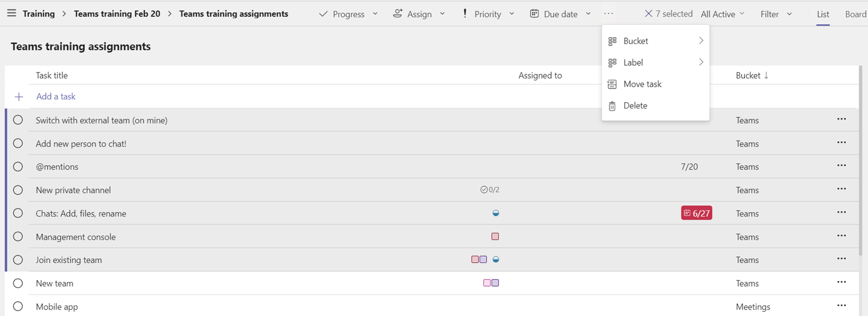The width and height of the screenshot is (868, 316).
Task: Clear selection with the X icon
Action: (648, 14)
